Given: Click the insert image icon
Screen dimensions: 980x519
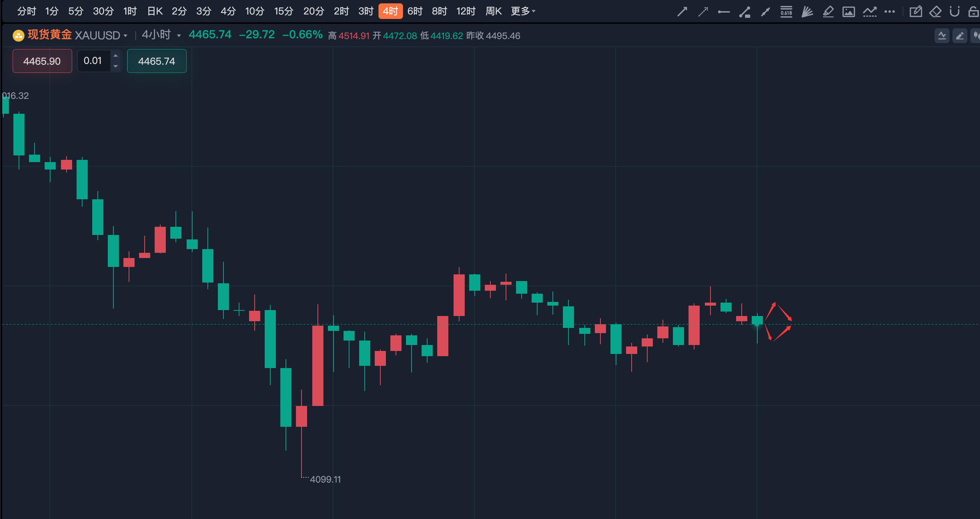Looking at the screenshot, I should (848, 12).
